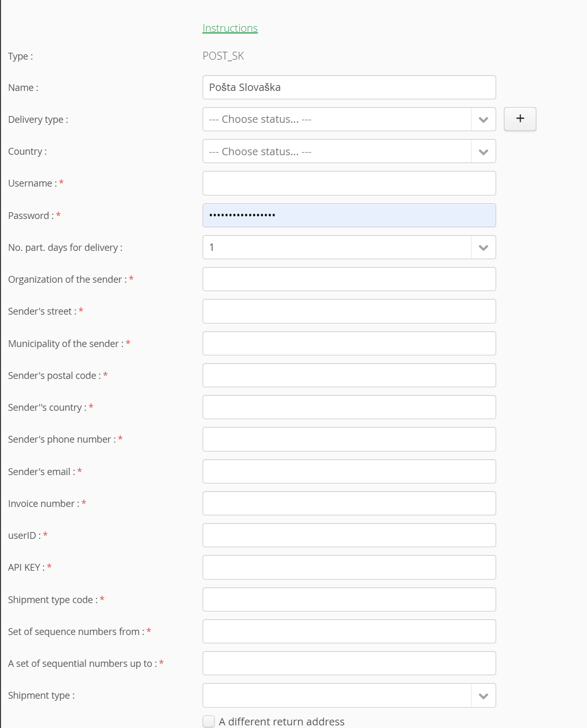Enable the different return address checkbox
This screenshot has height=728, width=587.
tap(209, 722)
